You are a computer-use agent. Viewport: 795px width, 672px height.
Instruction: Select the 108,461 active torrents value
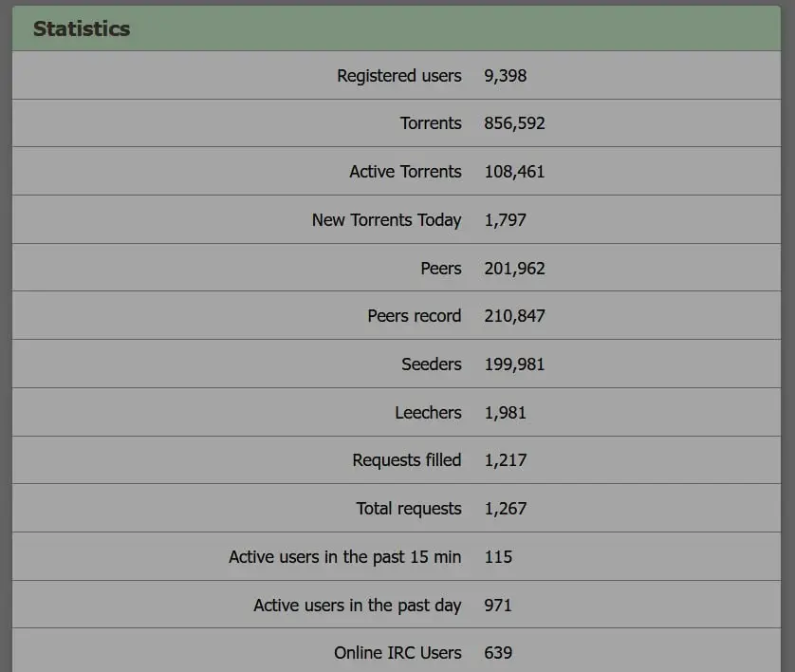click(514, 172)
